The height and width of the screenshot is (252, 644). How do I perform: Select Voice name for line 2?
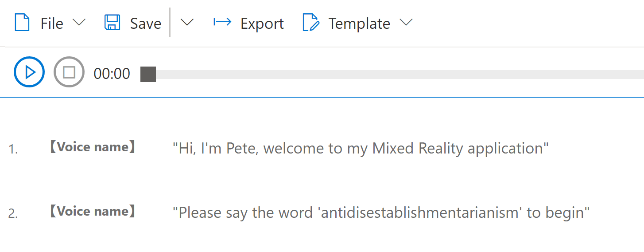tap(92, 211)
